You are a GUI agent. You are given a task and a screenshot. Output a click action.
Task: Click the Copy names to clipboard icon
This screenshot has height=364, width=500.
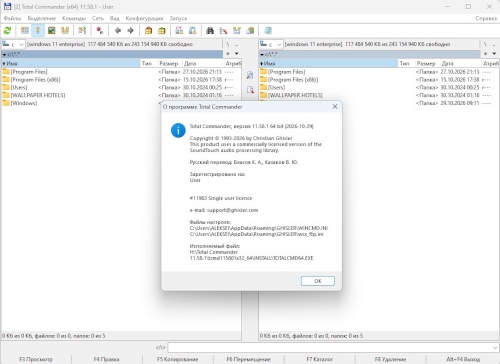[x=250, y=31]
